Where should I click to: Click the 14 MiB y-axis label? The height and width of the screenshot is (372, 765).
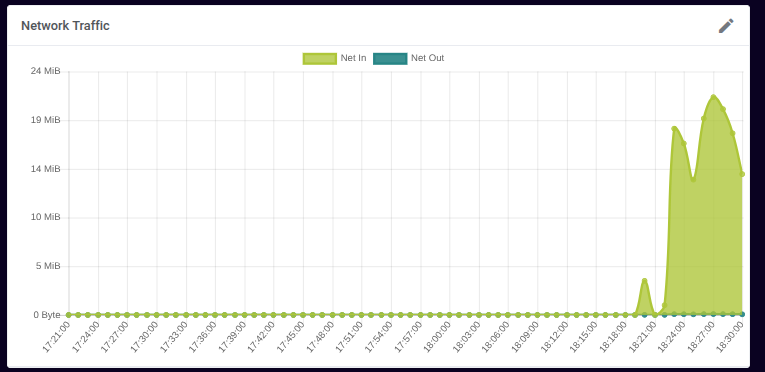point(45,169)
